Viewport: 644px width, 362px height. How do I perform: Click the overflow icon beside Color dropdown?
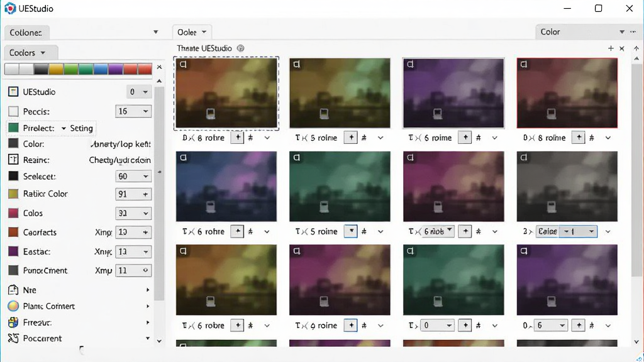click(x=633, y=32)
